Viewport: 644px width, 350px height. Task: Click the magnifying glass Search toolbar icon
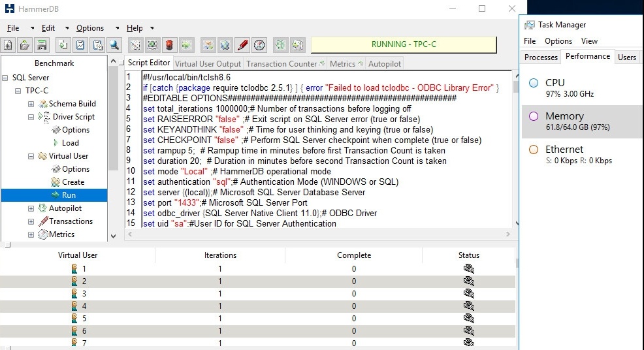(114, 45)
